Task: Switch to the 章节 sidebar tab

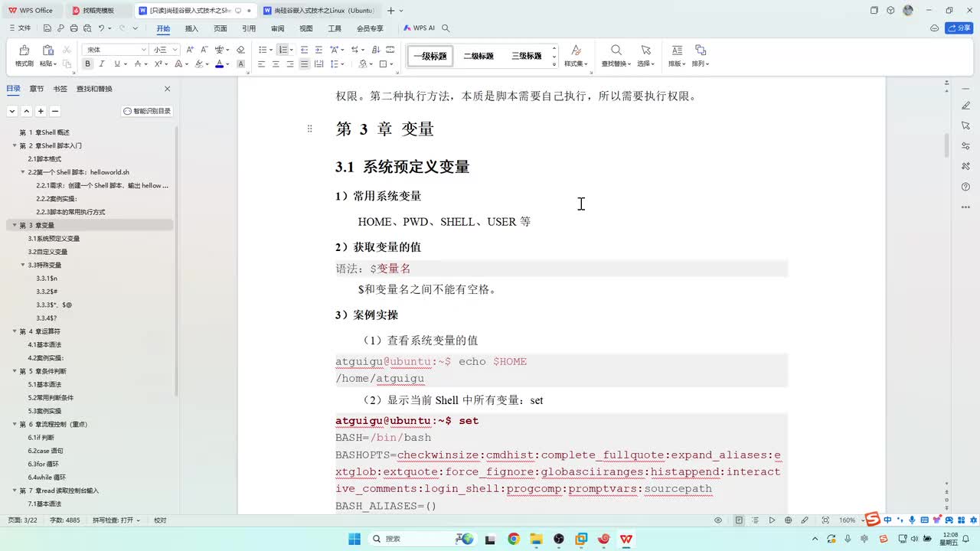Action: point(37,89)
